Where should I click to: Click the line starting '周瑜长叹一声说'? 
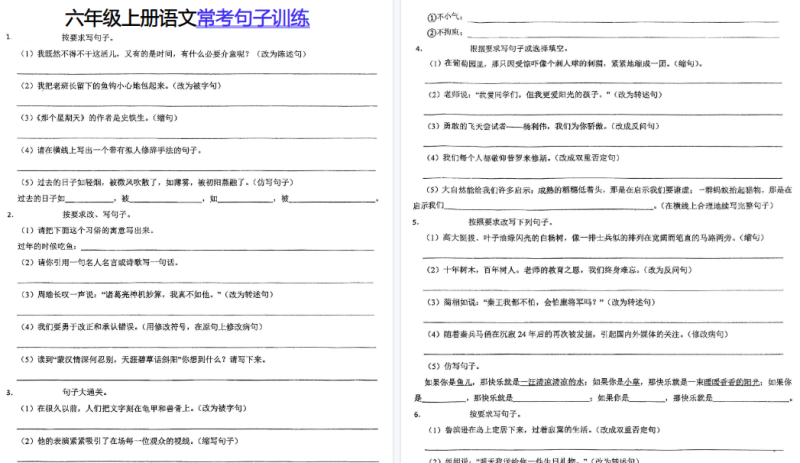[147, 295]
